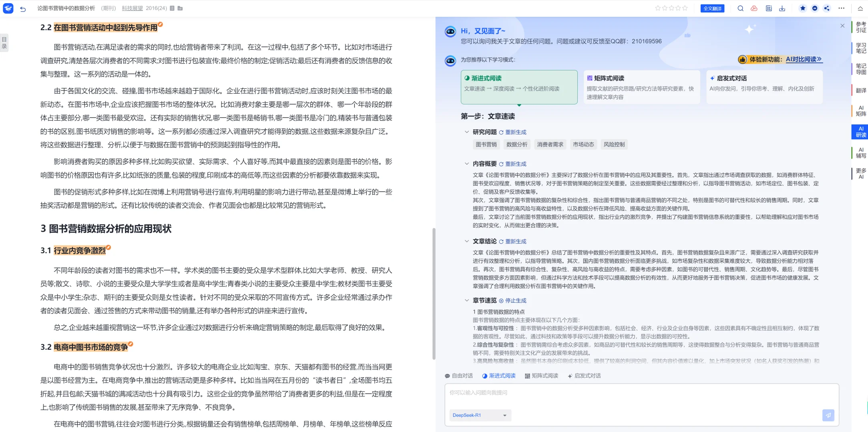
Task: Favorite the article with the star icon
Action: (x=802, y=8)
